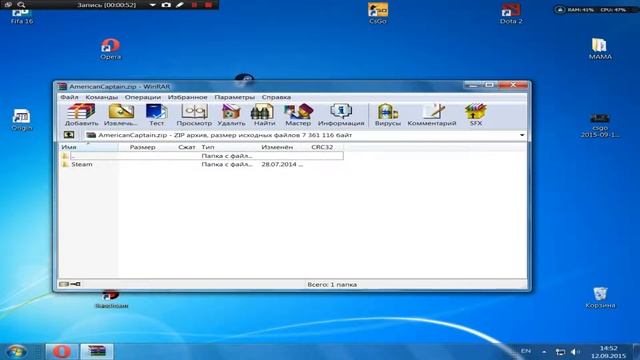
Task: Run the Тест (Test) archive tool
Action: pyautogui.click(x=156, y=115)
